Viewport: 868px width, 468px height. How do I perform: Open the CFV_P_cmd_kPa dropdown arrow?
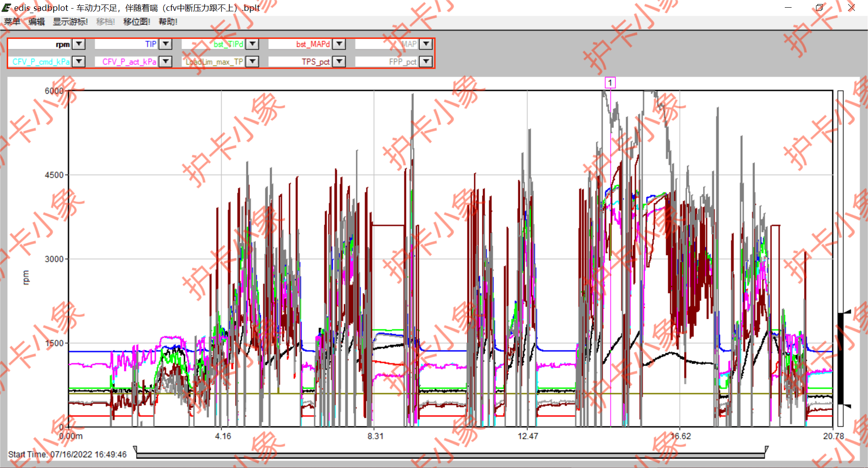79,61
